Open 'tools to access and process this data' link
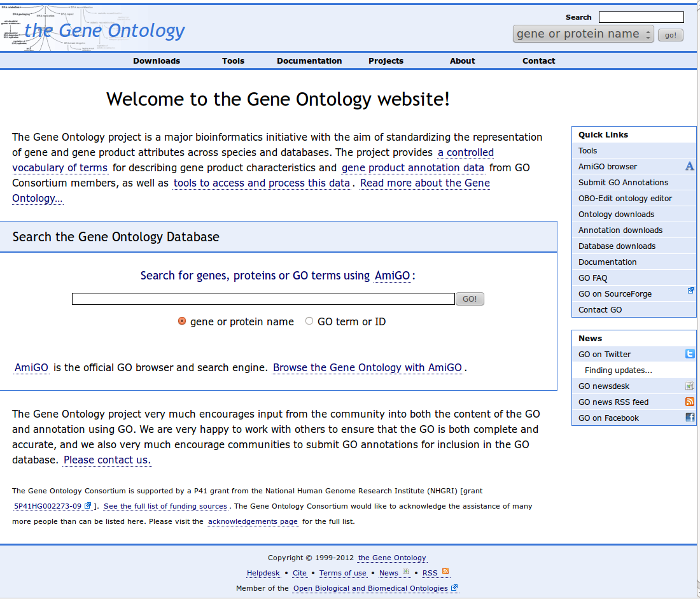The height and width of the screenshot is (599, 700). point(262,183)
